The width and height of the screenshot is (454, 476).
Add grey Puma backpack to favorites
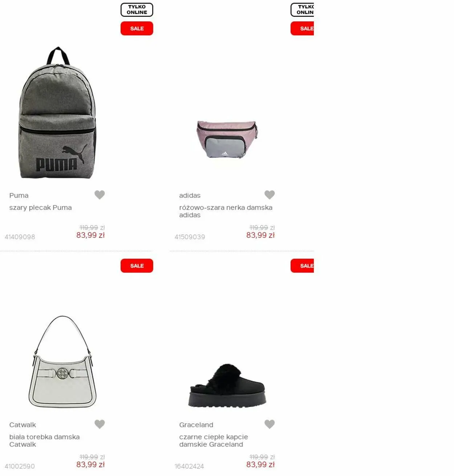tap(100, 195)
